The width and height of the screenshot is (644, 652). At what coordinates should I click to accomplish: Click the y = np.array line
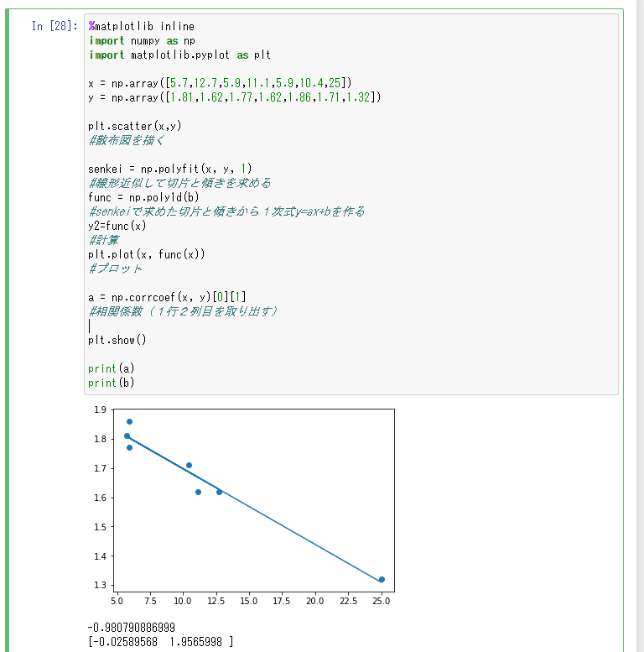click(234, 97)
